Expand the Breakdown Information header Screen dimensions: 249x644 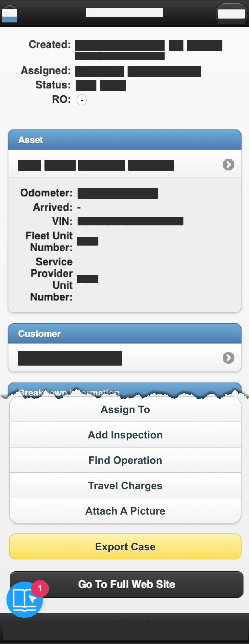(125, 390)
